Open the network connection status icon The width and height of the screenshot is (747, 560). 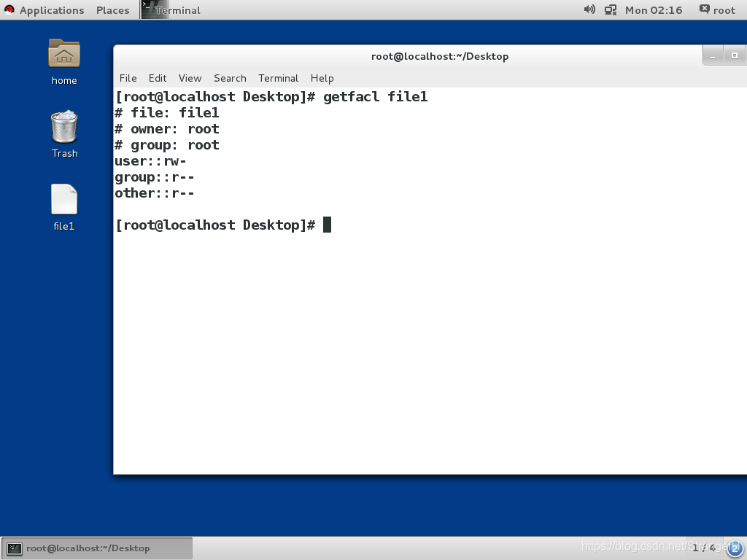(x=611, y=10)
